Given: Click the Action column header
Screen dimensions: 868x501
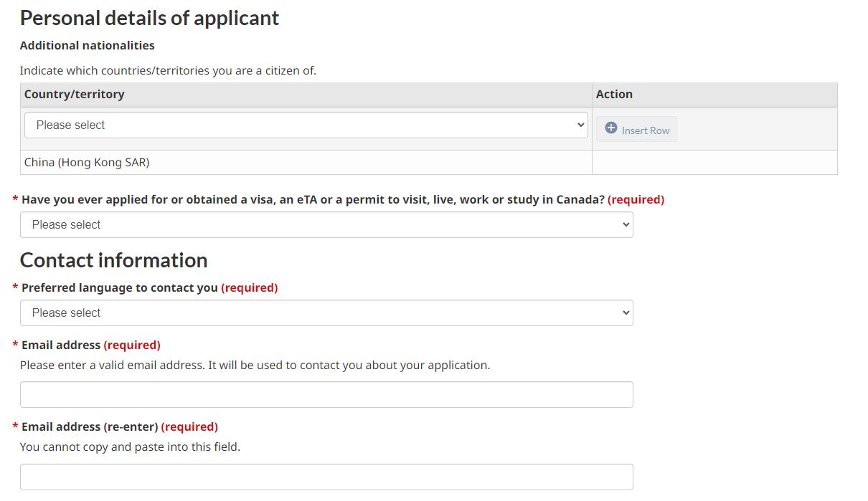Looking at the screenshot, I should coord(614,94).
